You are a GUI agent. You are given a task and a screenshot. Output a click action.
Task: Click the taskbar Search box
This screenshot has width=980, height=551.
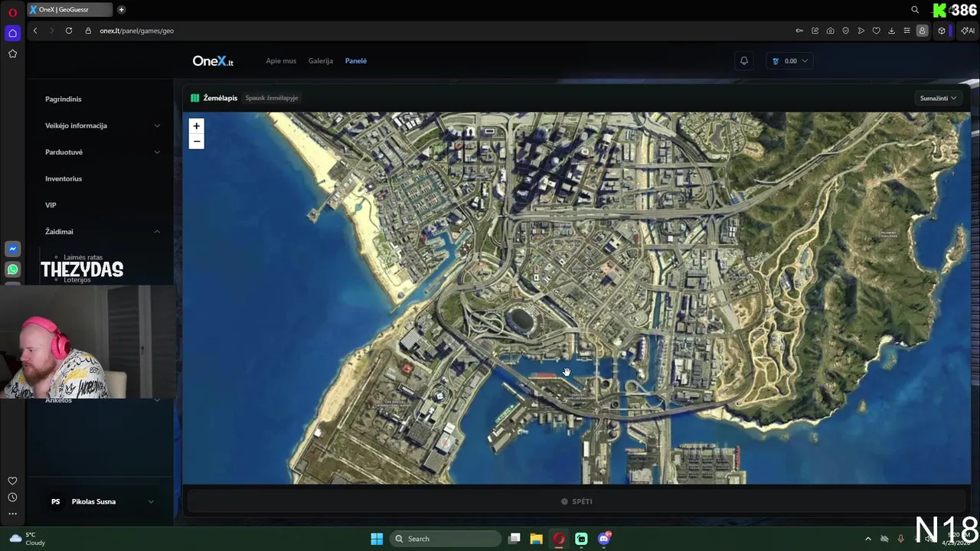[447, 539]
